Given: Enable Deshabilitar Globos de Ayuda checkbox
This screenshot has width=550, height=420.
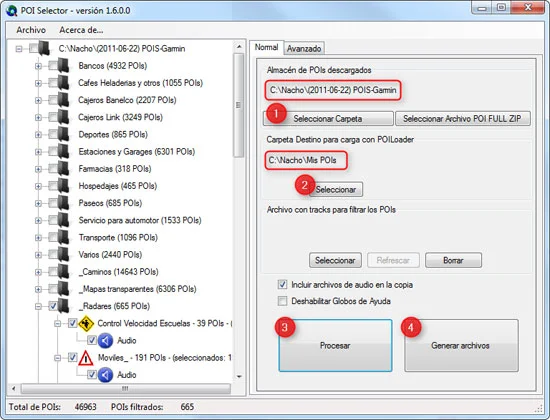Looking at the screenshot, I should (282, 301).
